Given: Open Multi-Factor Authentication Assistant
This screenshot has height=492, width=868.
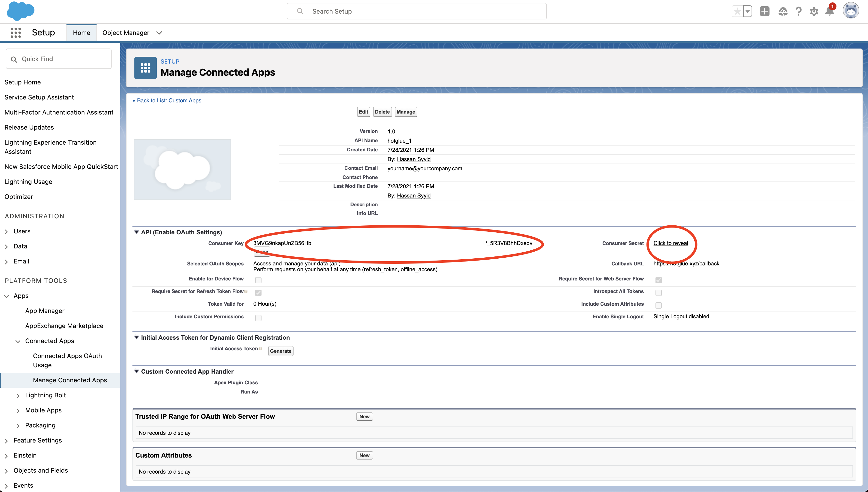Looking at the screenshot, I should [x=59, y=112].
